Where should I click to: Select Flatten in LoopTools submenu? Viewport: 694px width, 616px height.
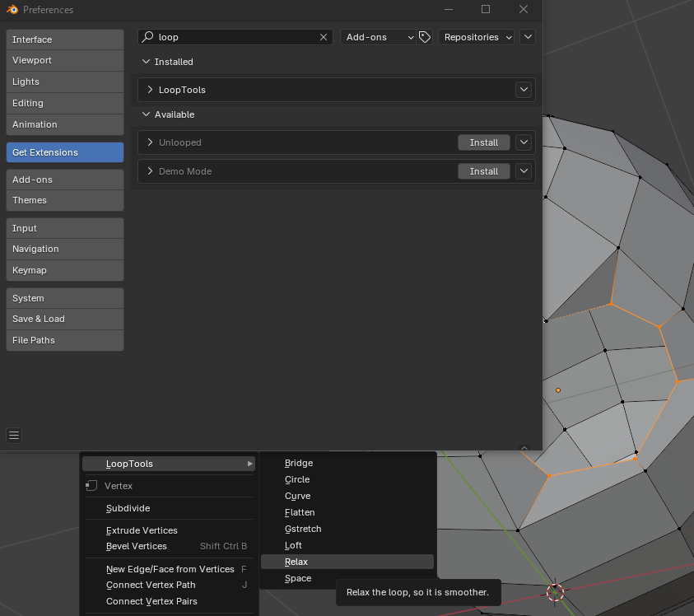click(x=347, y=512)
